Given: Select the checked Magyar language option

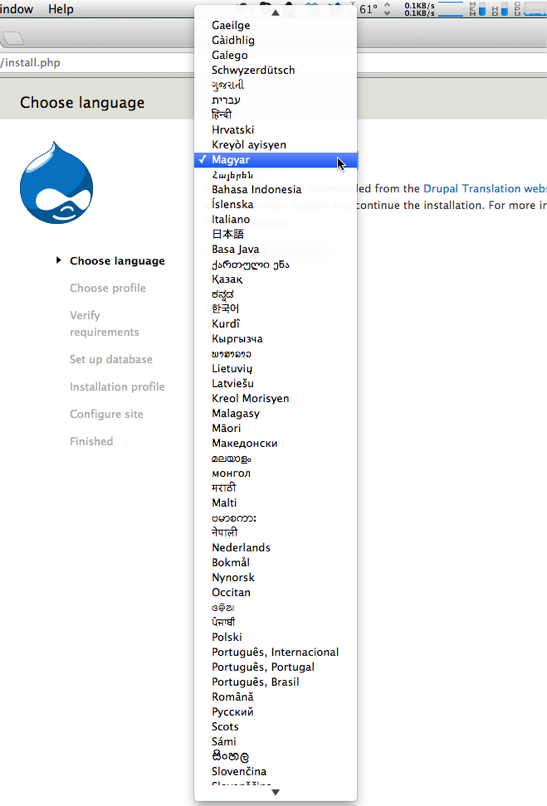Looking at the screenshot, I should click(x=276, y=160).
